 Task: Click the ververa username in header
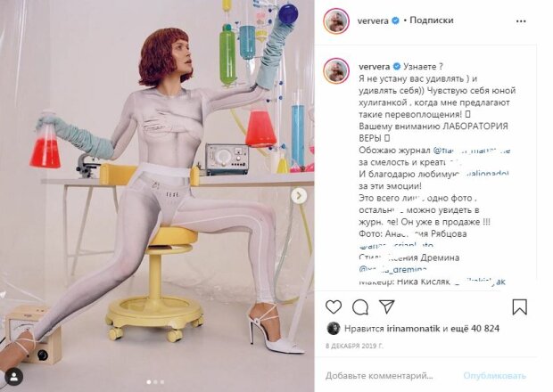click(x=373, y=20)
